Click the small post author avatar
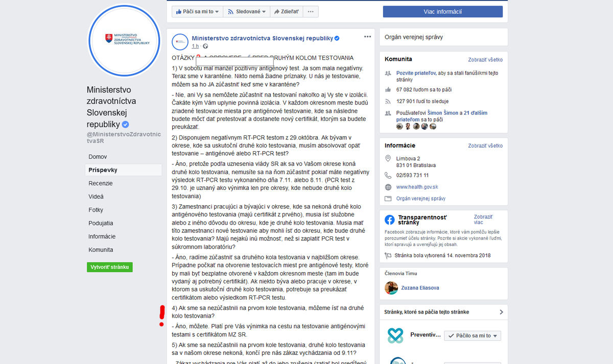The image size is (613, 364). 179,42
